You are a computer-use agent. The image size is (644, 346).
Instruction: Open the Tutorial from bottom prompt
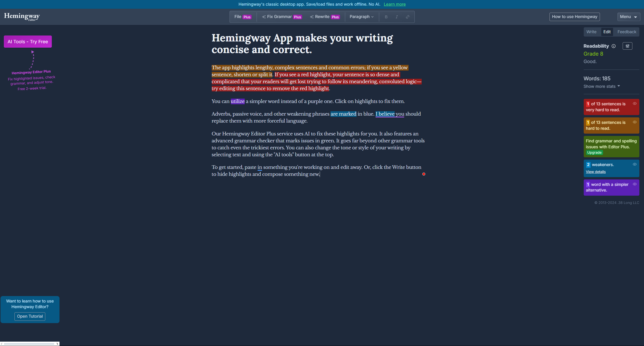tap(30, 316)
